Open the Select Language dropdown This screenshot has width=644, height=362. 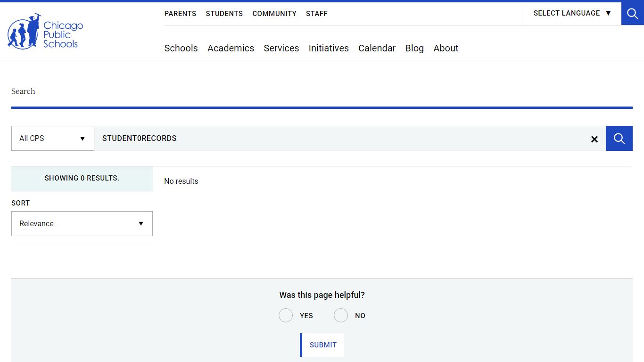pos(572,13)
